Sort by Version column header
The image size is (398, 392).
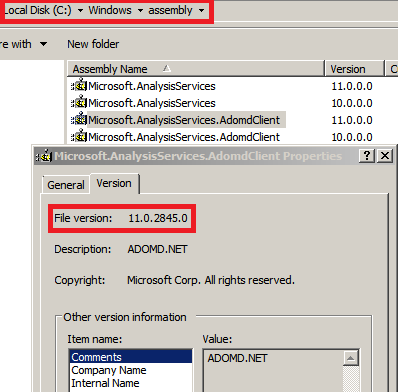(x=354, y=69)
